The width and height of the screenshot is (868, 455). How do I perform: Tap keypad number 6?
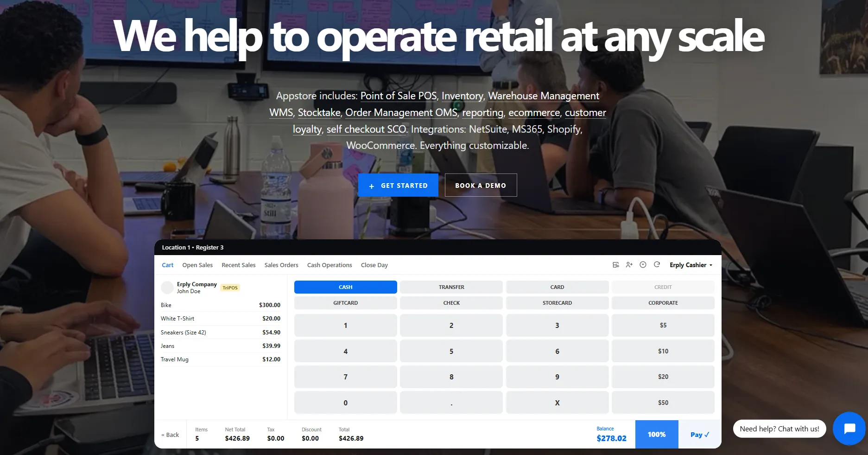pos(557,351)
